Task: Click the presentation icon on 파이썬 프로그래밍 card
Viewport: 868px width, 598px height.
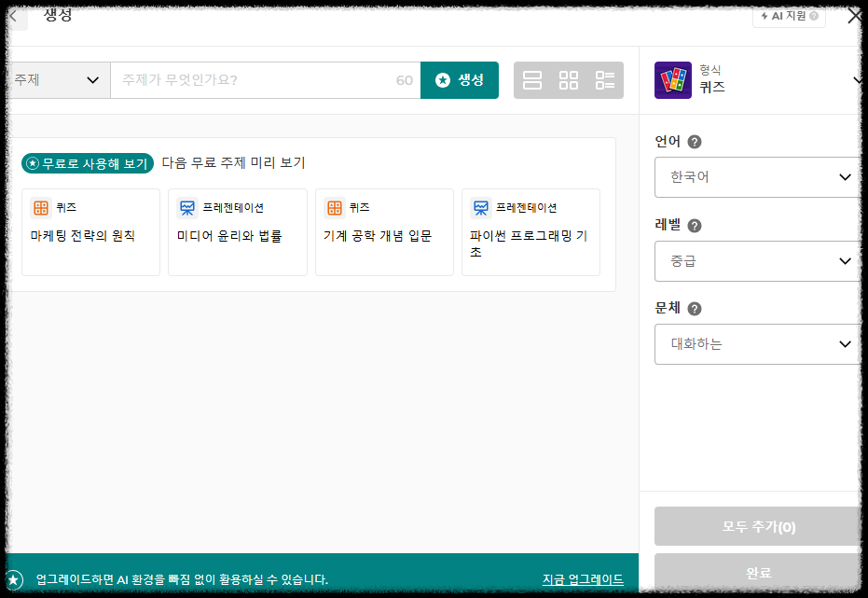Action: coord(481,209)
